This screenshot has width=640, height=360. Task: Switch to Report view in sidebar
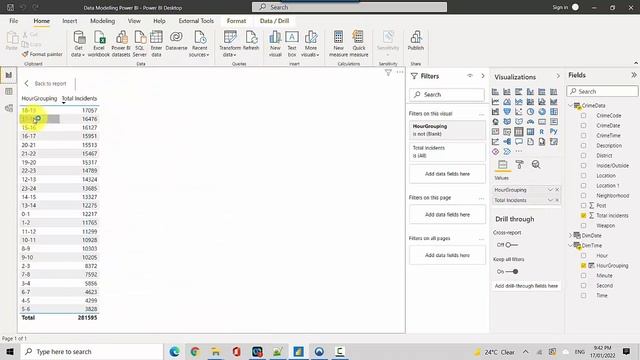pyautogui.click(x=9, y=75)
